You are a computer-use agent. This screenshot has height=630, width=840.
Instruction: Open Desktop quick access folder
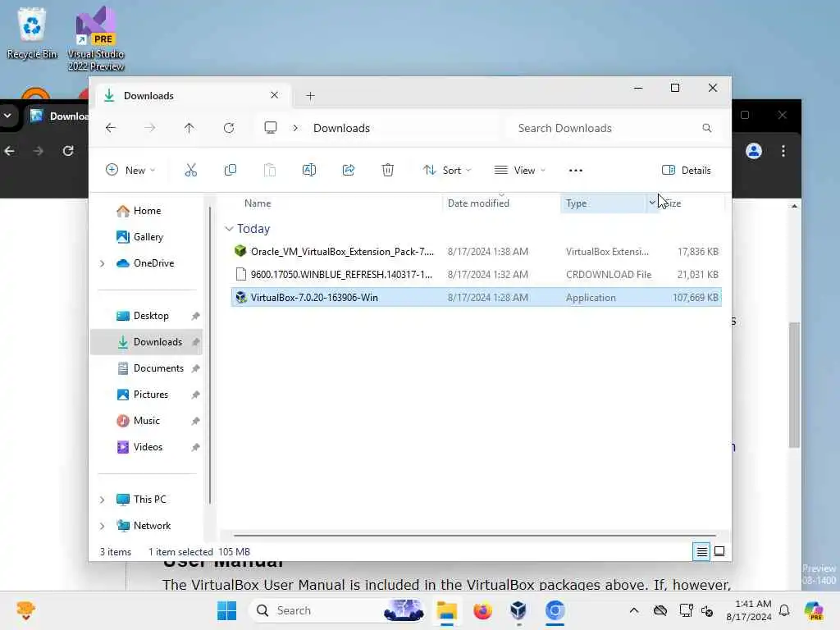(147, 316)
